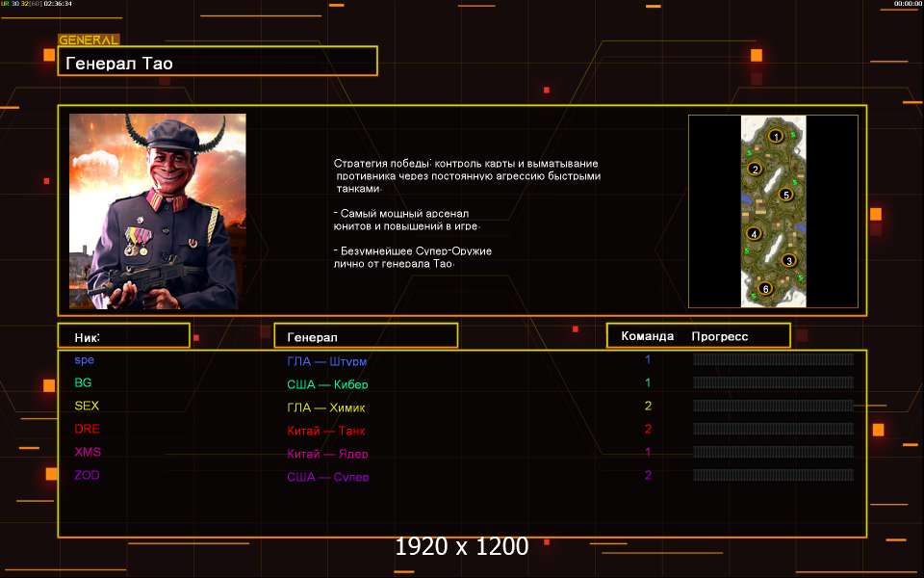Select start position 2 on the minimap

tap(755, 170)
